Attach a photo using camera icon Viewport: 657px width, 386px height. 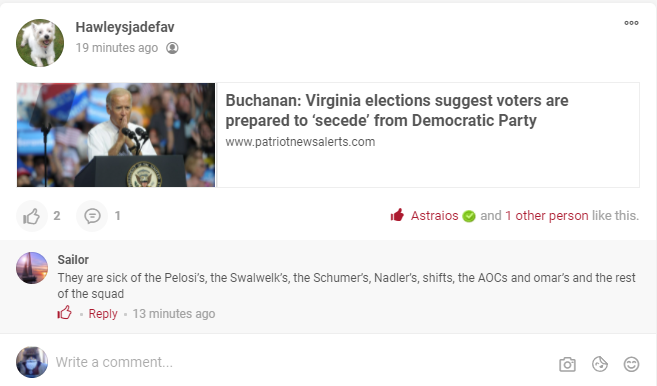567,364
